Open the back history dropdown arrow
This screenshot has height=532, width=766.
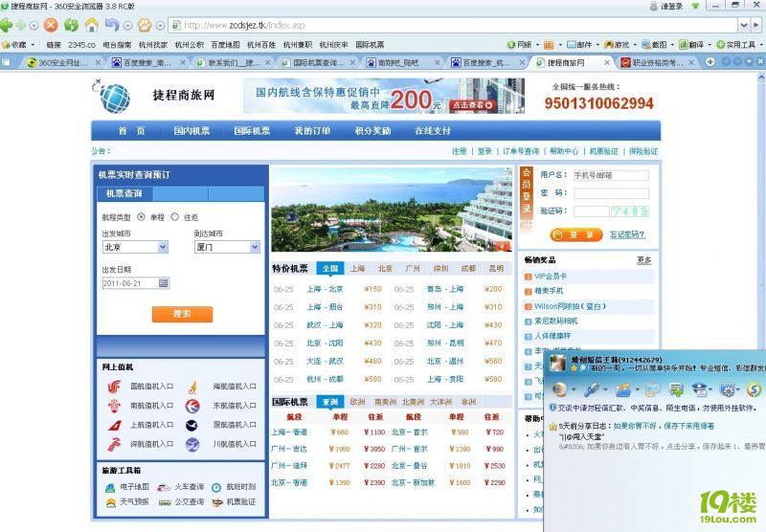click(34, 25)
